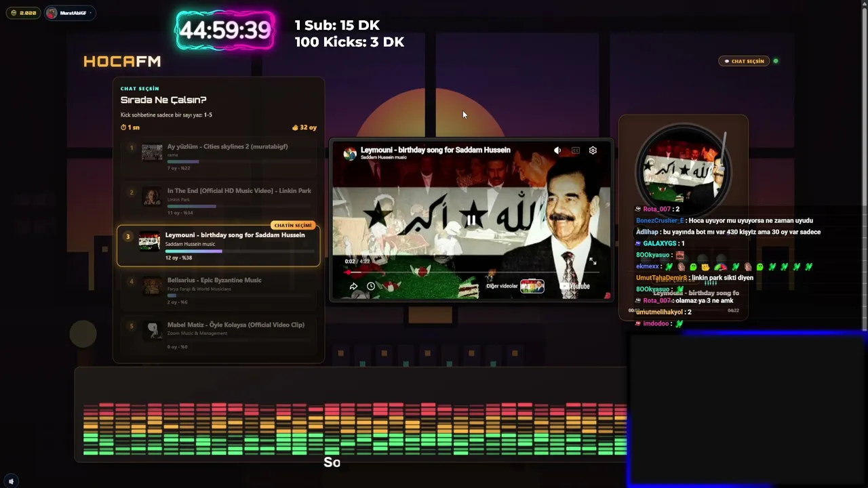
Task: Open YouTube player settings gear
Action: 593,150
